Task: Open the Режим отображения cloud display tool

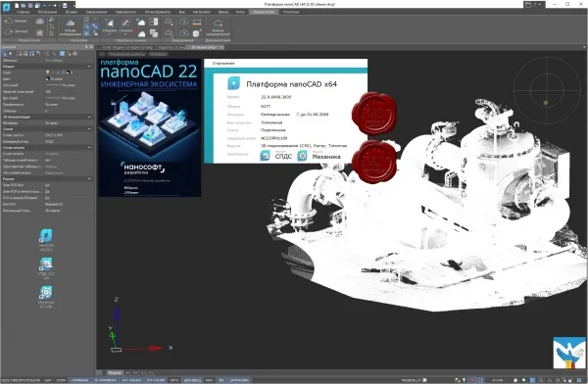Action: [x=71, y=27]
